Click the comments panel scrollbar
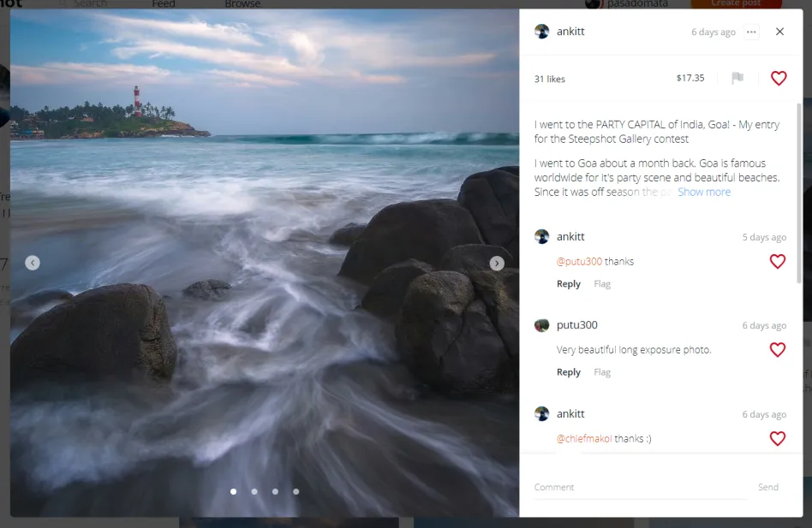Screen dimensions: 812x528 [x=798, y=193]
